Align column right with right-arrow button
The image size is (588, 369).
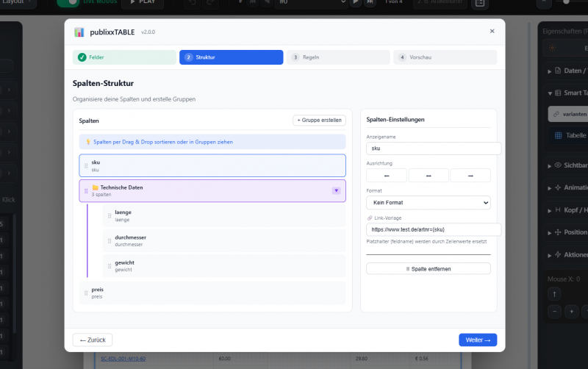pyautogui.click(x=470, y=176)
